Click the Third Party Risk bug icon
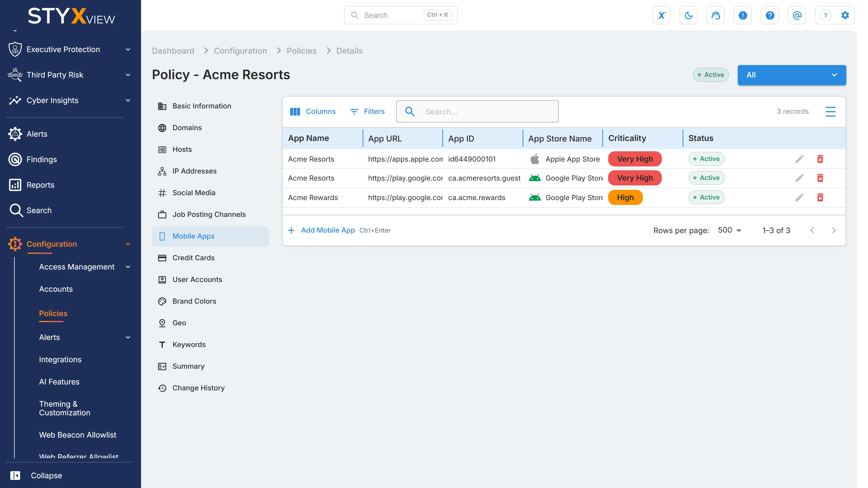Viewport: 868px width, 488px height. 15,75
